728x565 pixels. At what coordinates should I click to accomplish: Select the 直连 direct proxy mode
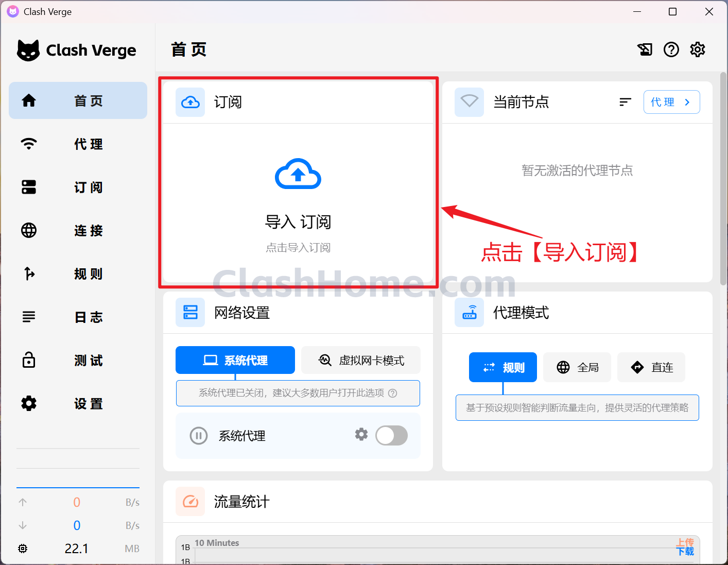coord(651,367)
